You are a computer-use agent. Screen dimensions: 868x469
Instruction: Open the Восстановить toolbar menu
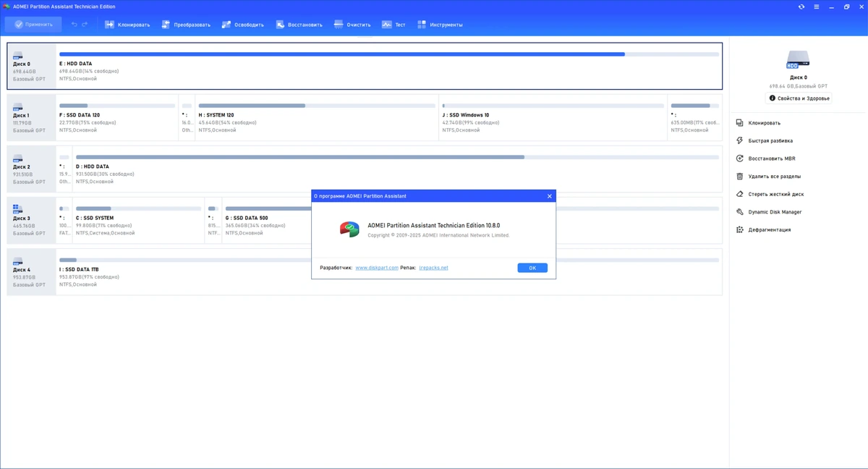[299, 25]
